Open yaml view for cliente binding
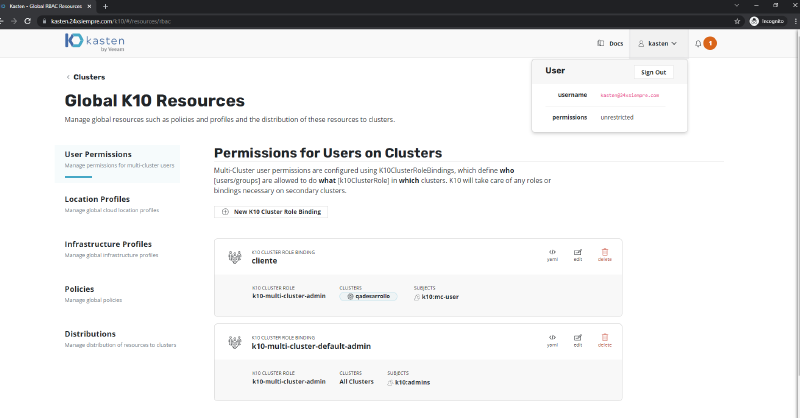Viewport: 800px width, 418px height. [x=552, y=255]
